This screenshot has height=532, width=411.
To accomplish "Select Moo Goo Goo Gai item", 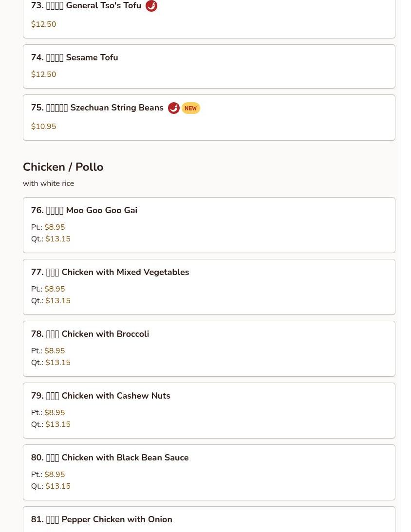I will tap(209, 225).
